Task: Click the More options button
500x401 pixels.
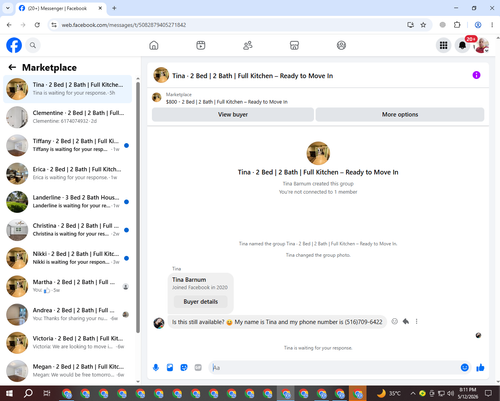Action: tap(400, 114)
